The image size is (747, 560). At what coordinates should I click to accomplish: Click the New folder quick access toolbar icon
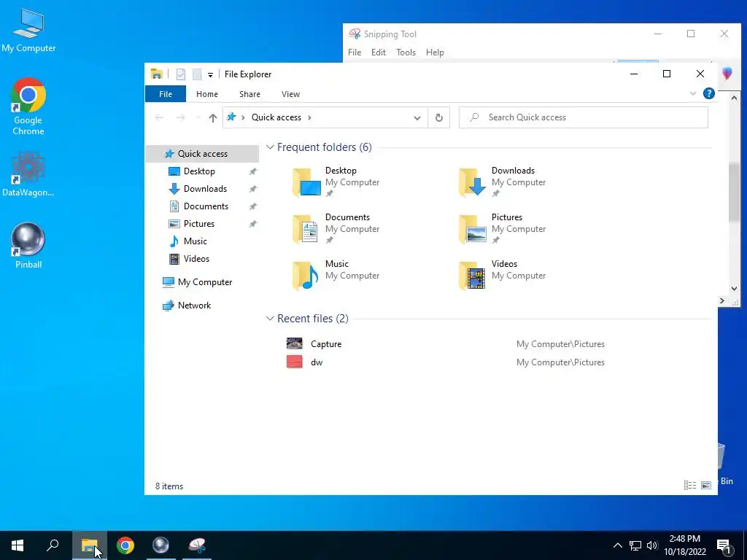197,74
